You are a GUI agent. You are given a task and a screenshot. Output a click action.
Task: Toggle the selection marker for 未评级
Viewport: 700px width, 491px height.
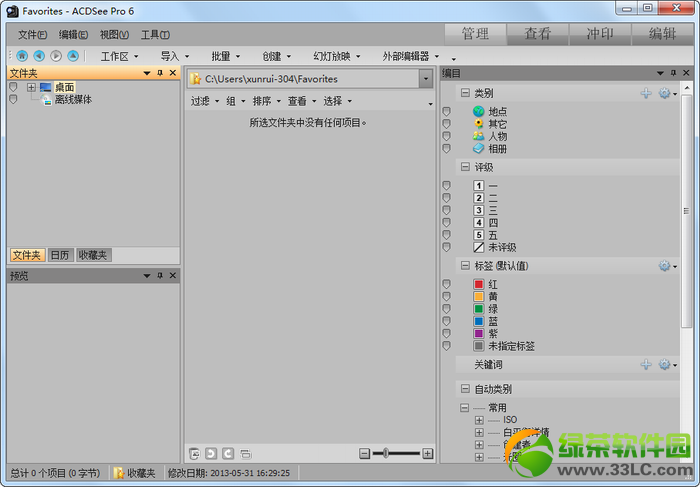[446, 247]
